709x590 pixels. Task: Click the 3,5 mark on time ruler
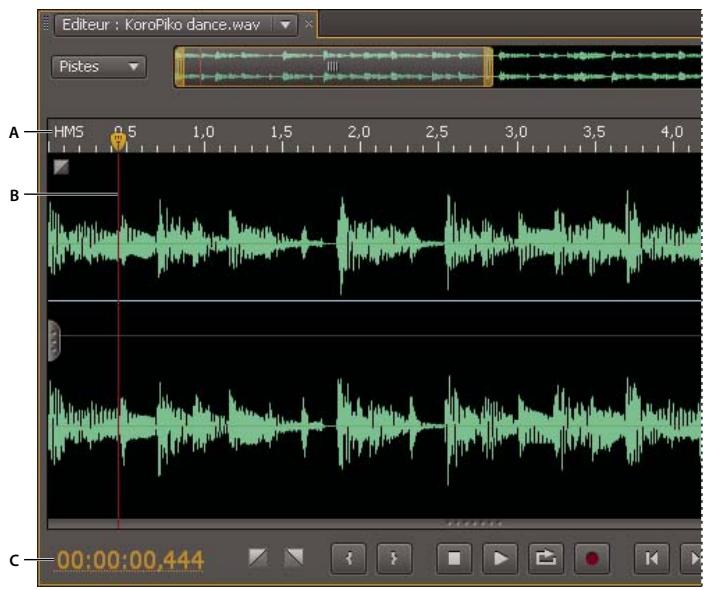594,132
